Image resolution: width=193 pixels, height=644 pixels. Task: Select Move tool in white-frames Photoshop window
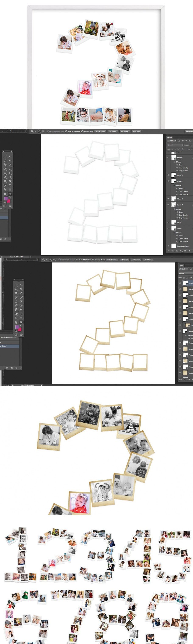tap(10, 157)
